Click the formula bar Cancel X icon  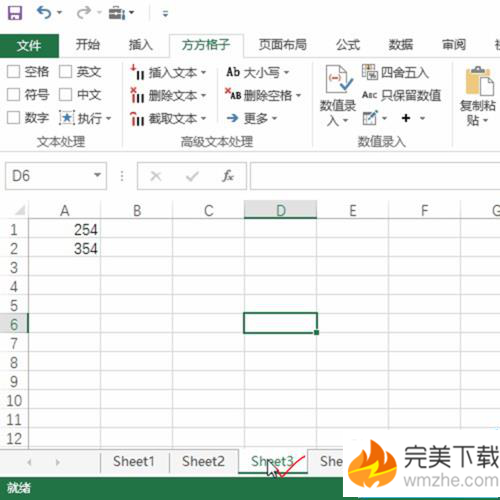tap(156, 176)
